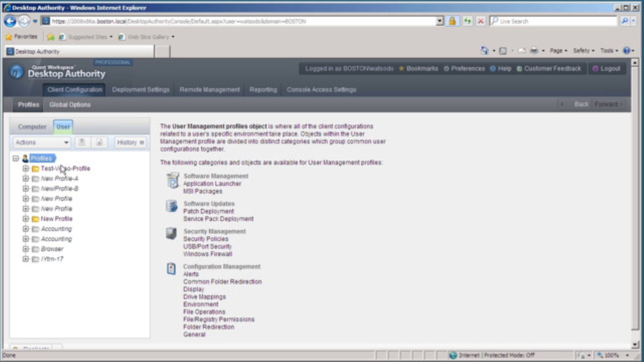This screenshot has height=362, width=644.
Task: Click the blue IE Help question icon
Action: click(x=627, y=51)
